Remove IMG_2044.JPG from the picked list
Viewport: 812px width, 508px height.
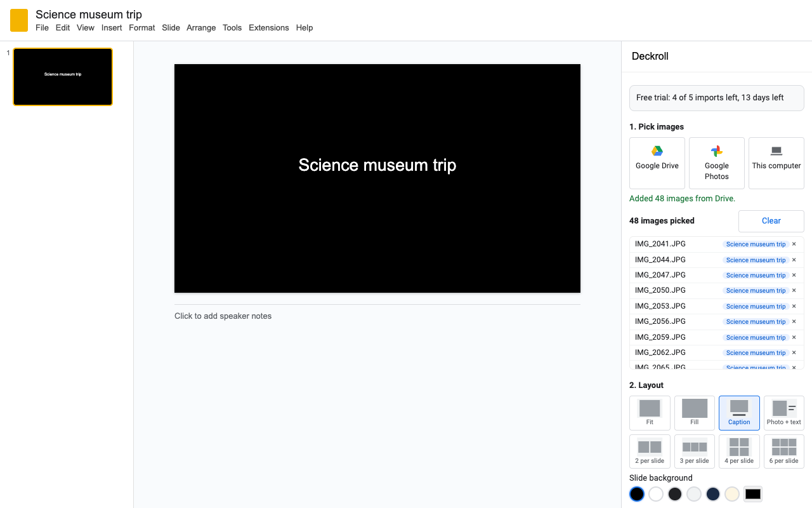pos(794,260)
